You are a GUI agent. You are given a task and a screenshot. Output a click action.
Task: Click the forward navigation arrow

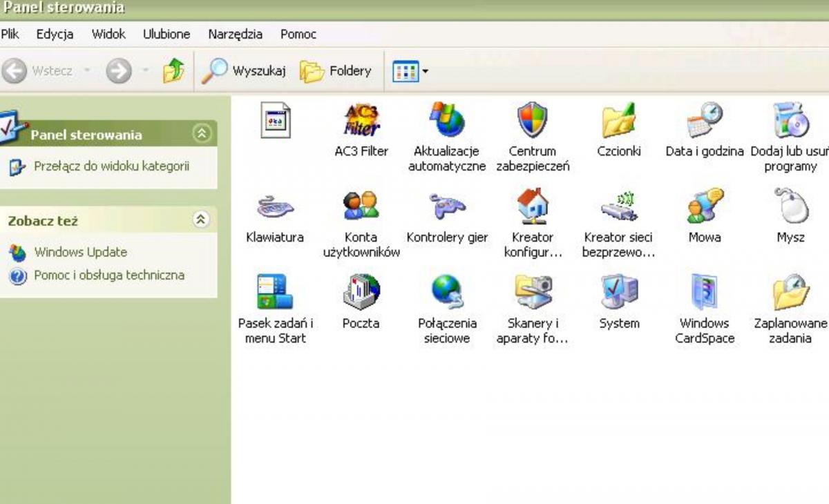coord(119,70)
